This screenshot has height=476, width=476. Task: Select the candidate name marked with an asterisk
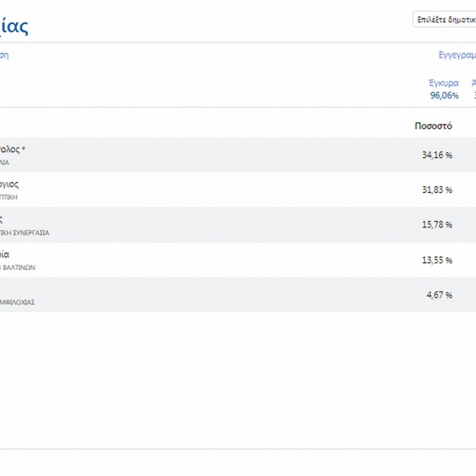pyautogui.click(x=12, y=150)
